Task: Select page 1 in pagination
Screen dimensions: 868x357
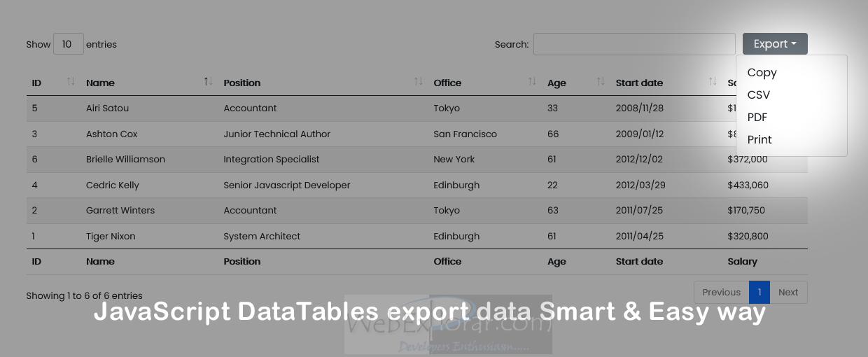Action: pyautogui.click(x=759, y=293)
